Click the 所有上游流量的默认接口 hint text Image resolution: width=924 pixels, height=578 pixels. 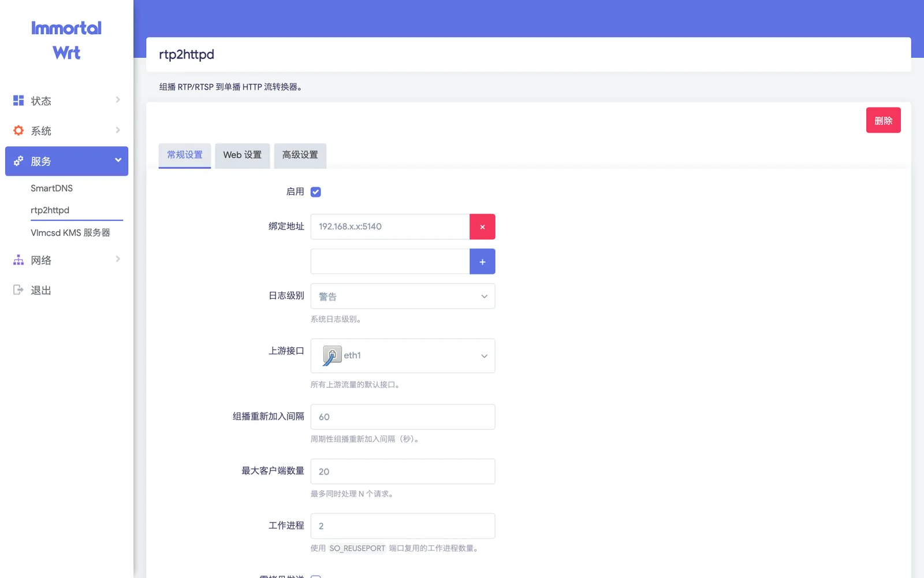(x=355, y=384)
